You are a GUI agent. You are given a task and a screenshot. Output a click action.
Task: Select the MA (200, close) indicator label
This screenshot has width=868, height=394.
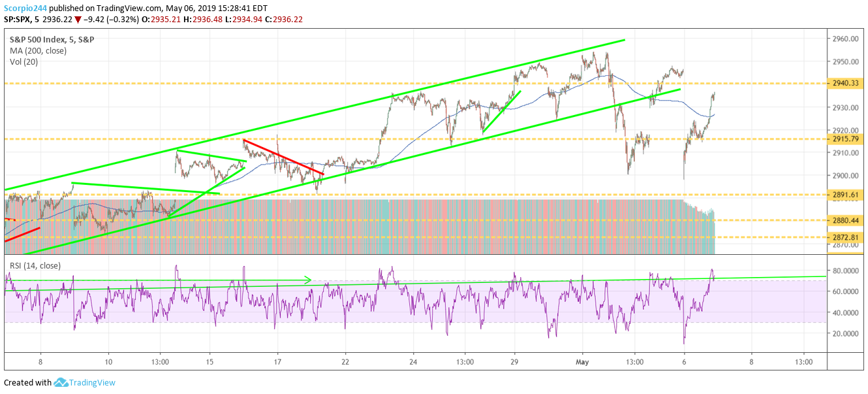point(37,50)
